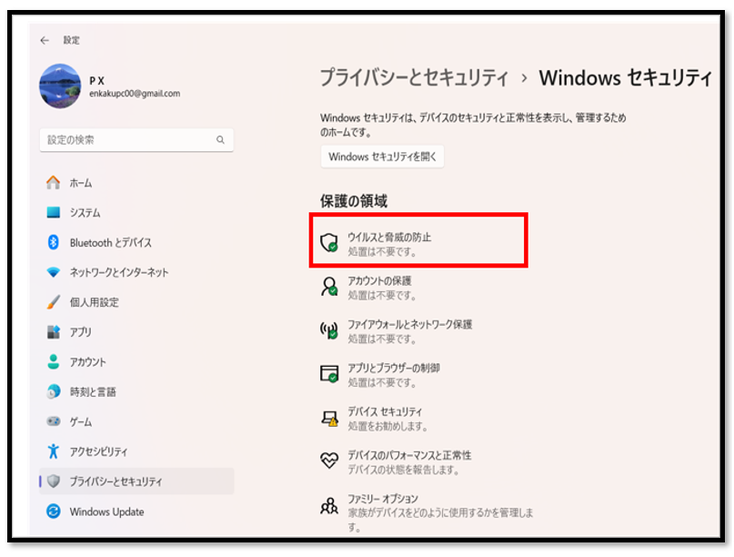This screenshot has width=734, height=557.
Task: Click the Home house icon
Action: click(53, 183)
